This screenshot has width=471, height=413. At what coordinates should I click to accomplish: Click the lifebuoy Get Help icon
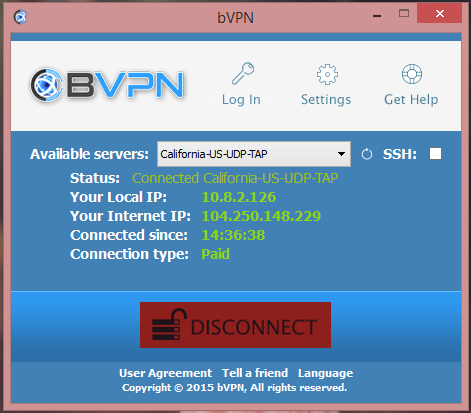(412, 74)
